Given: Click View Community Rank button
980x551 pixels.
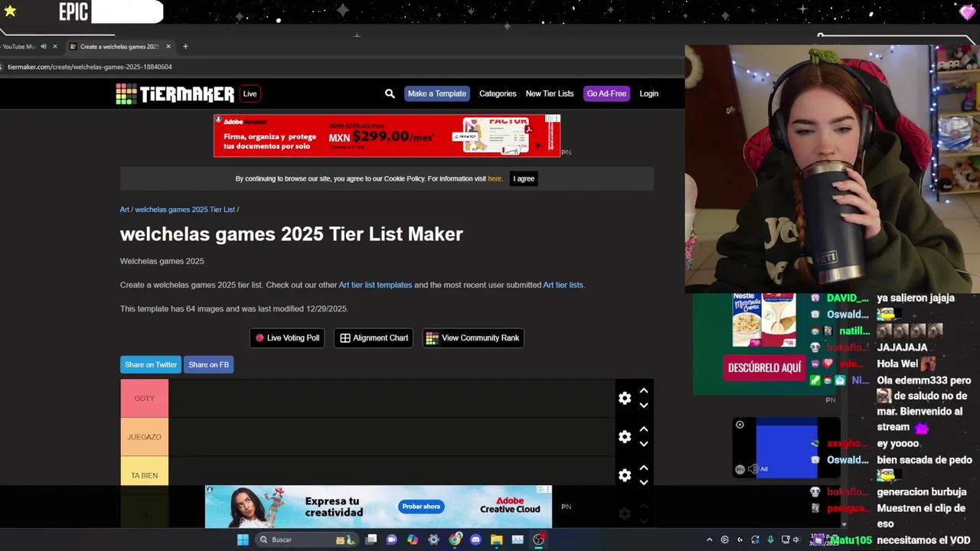Looking at the screenshot, I should pos(473,337).
